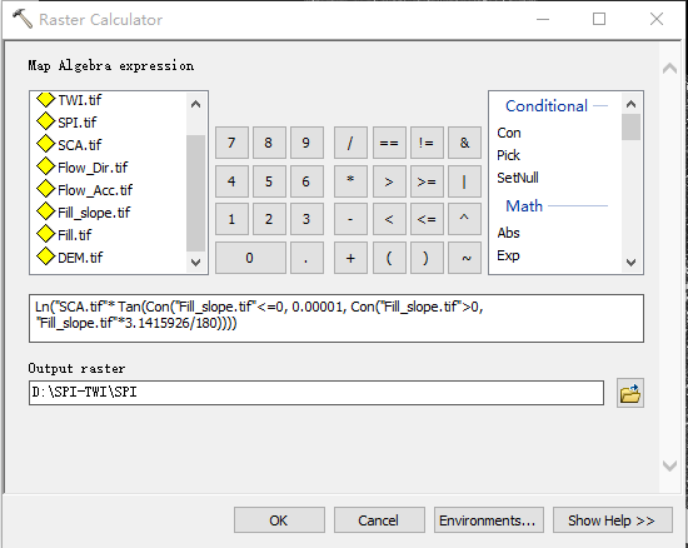Click the DEM.tif layer diamond icon
The width and height of the screenshot is (688, 548).
point(46,257)
